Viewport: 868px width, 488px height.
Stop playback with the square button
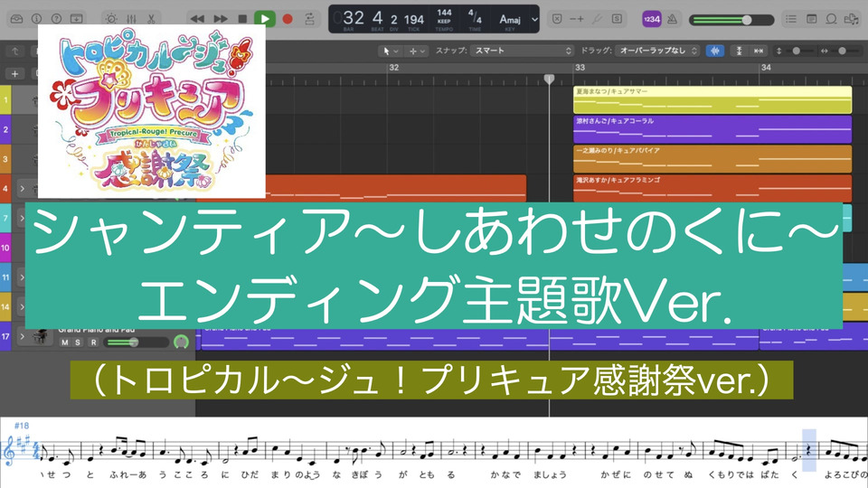point(242,19)
